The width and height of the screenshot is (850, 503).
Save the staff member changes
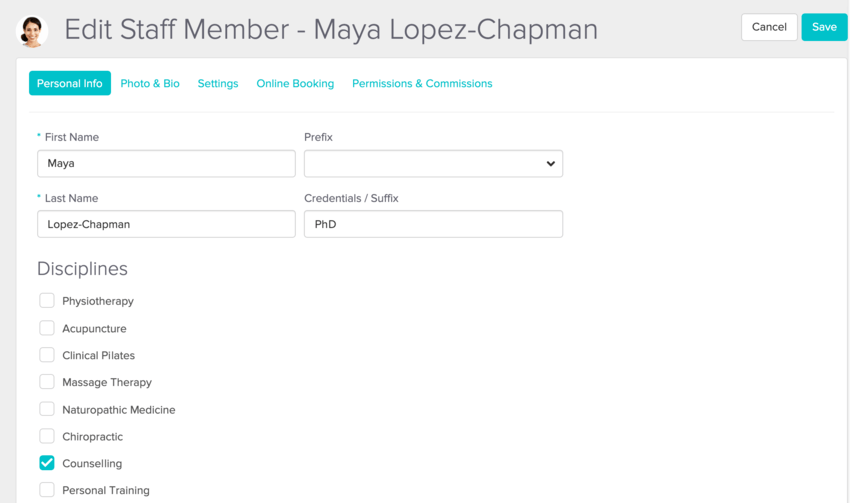824,27
